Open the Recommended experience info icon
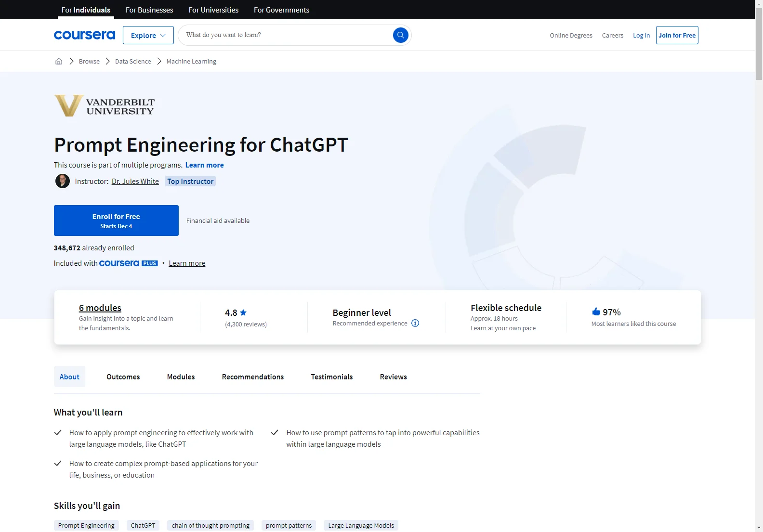Image resolution: width=763 pixels, height=532 pixels. tap(415, 323)
